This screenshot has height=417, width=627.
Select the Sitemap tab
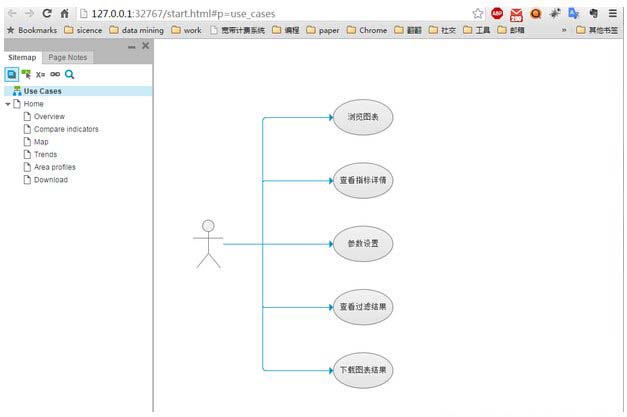click(x=22, y=58)
